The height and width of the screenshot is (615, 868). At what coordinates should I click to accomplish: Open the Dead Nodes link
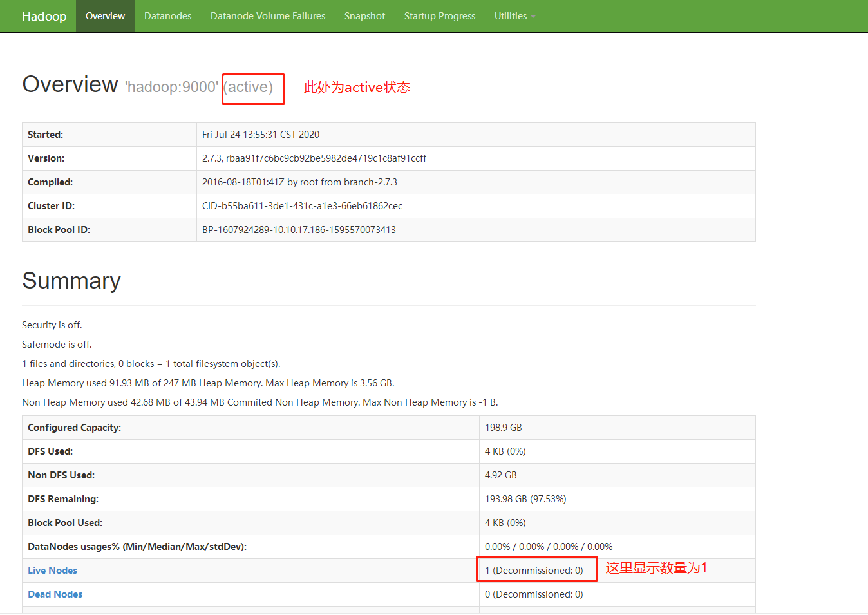[55, 594]
